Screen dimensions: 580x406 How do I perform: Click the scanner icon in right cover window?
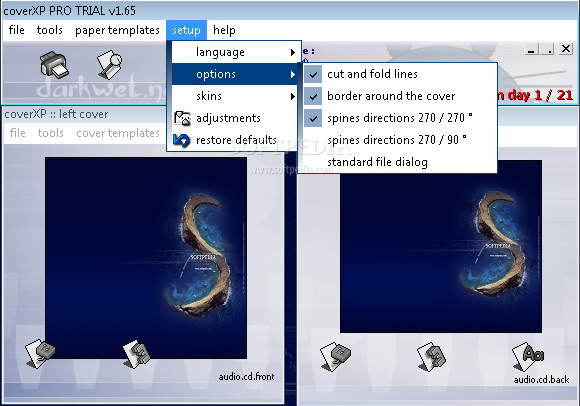click(335, 356)
